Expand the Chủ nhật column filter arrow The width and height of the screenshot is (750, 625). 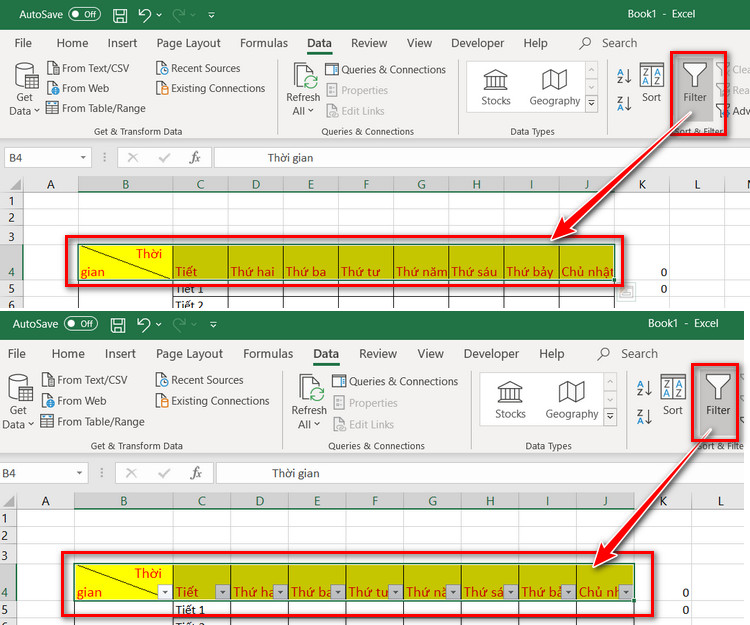click(x=626, y=592)
